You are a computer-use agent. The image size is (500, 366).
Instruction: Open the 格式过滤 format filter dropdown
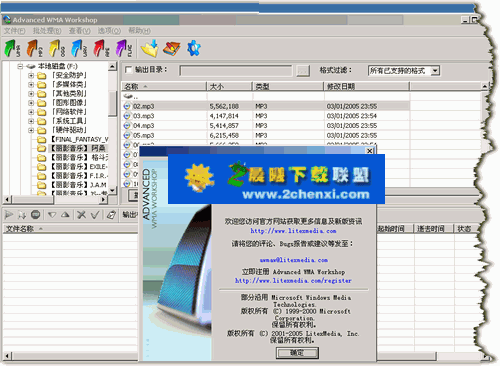click(435, 71)
